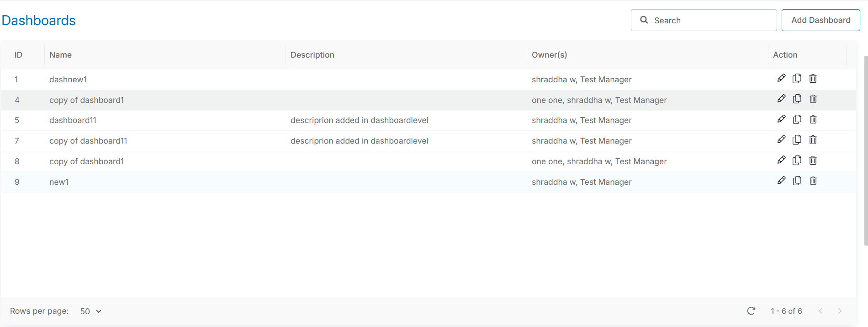Open the rows per page dropdown

tap(90, 311)
